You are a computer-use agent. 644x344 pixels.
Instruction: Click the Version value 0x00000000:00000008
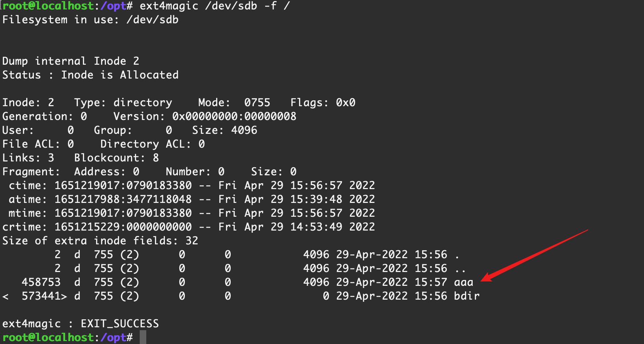click(x=234, y=116)
